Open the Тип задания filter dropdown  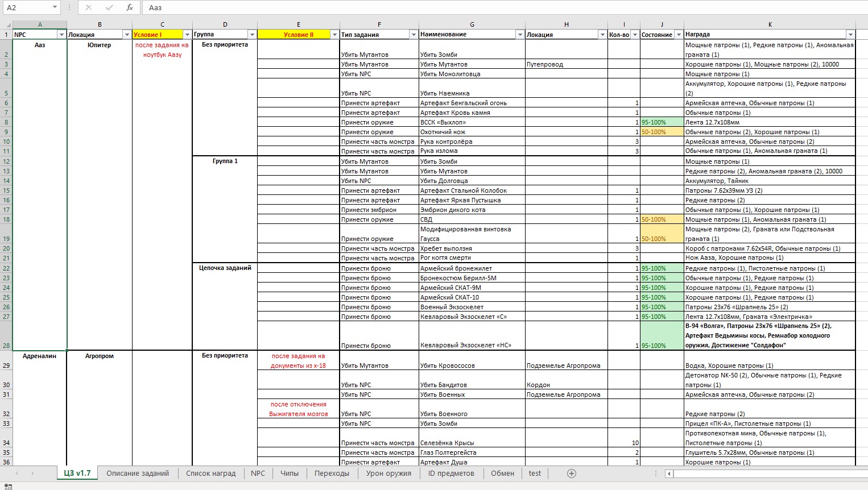pos(414,35)
